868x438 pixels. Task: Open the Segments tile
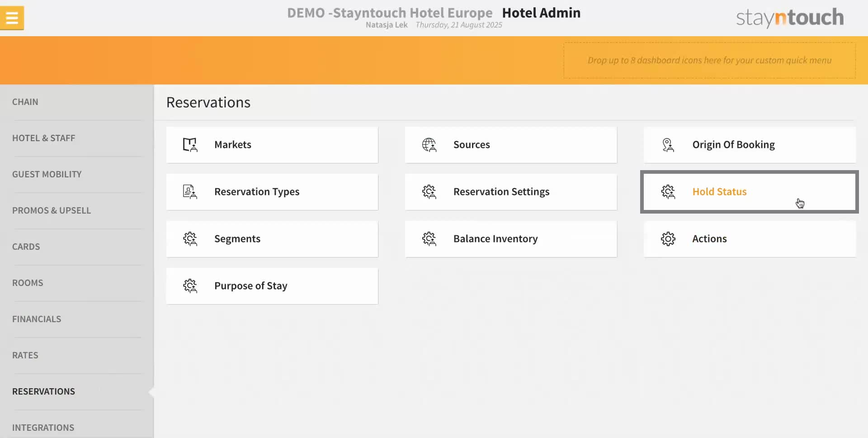pos(272,239)
